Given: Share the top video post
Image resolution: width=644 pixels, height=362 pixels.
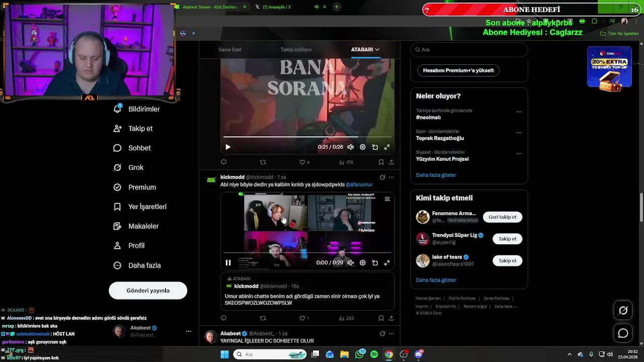Looking at the screenshot, I should pyautogui.click(x=391, y=162).
